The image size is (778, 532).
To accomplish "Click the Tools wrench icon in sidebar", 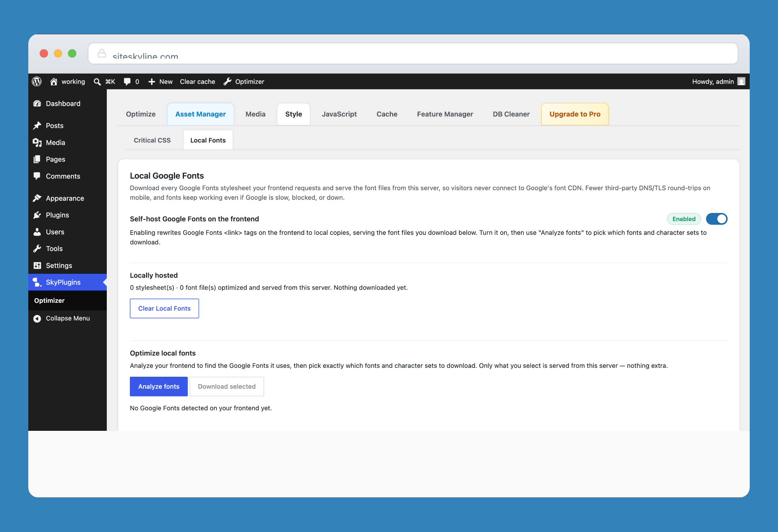I will click(37, 249).
